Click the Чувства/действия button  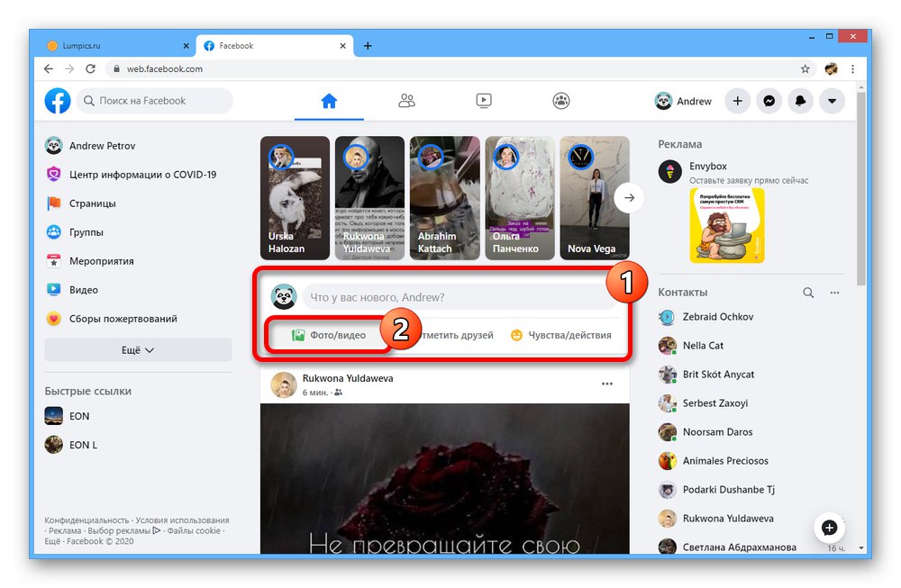tap(560, 335)
